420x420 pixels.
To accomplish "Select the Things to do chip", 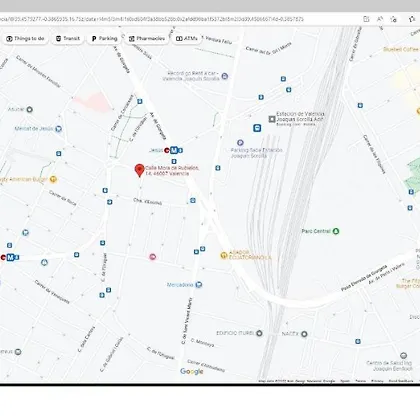I will (26, 39).
